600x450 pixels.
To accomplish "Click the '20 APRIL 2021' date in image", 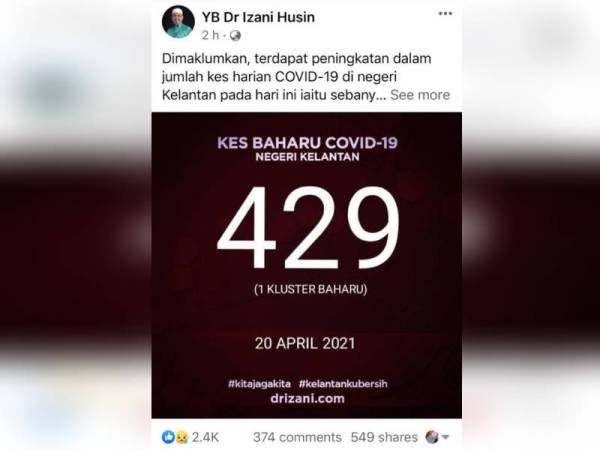I will [305, 343].
